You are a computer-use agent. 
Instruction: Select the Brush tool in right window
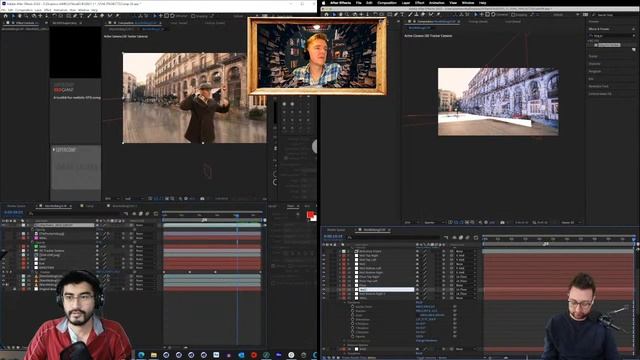tap(410, 14)
